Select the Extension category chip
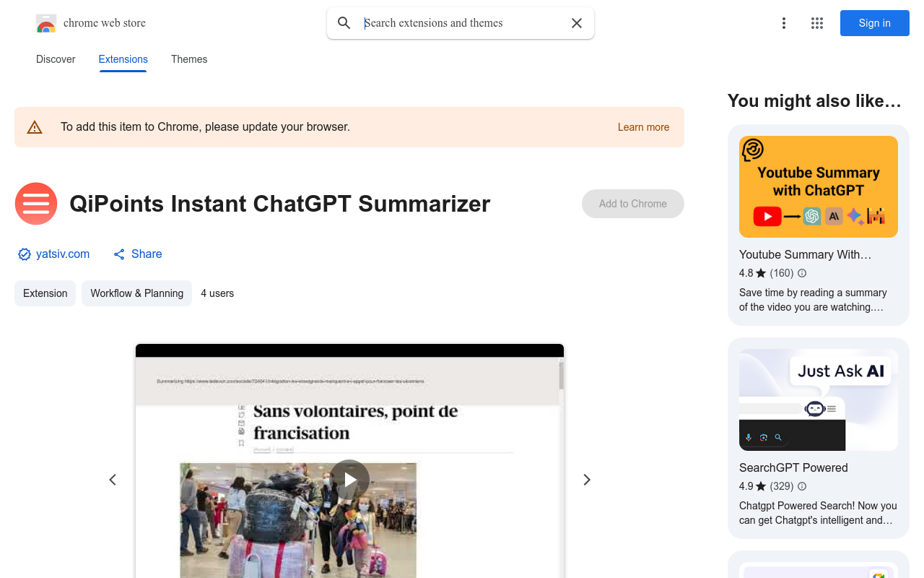 (45, 293)
